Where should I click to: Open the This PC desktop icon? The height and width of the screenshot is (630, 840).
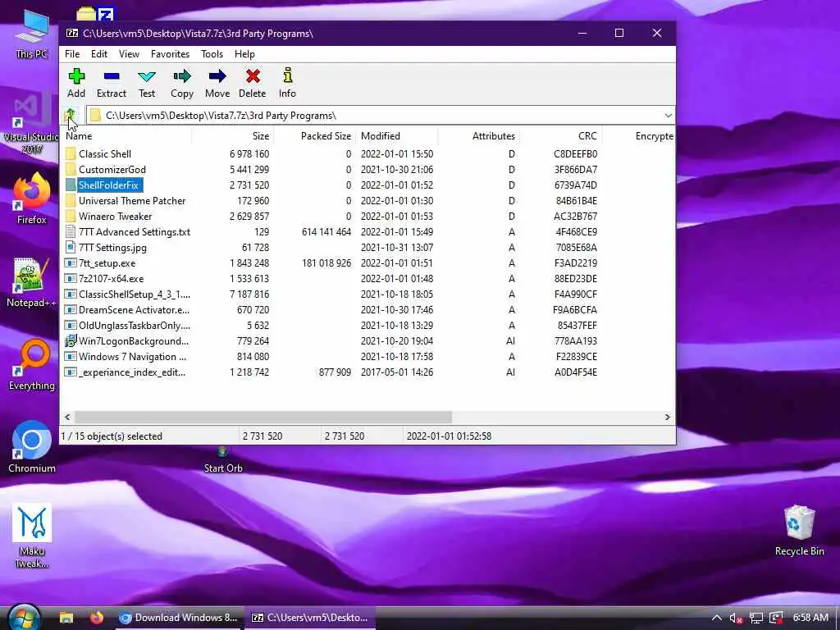(32, 34)
